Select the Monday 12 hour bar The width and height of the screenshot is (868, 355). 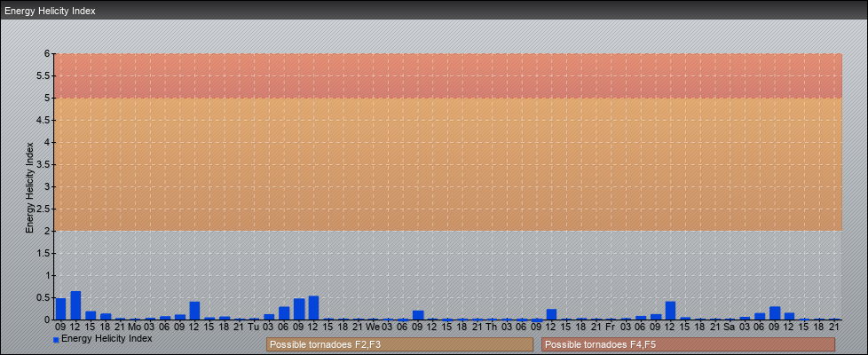coord(194,311)
